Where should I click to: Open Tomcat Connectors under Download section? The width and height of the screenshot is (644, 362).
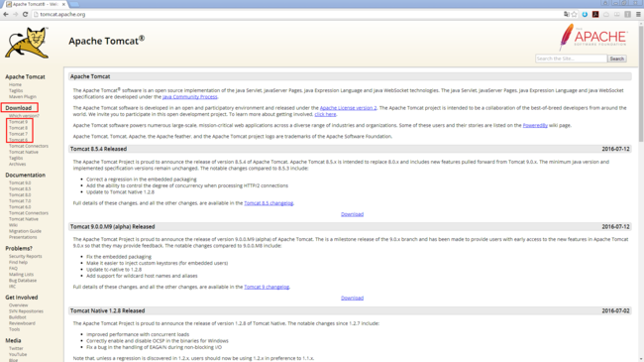pyautogui.click(x=29, y=146)
